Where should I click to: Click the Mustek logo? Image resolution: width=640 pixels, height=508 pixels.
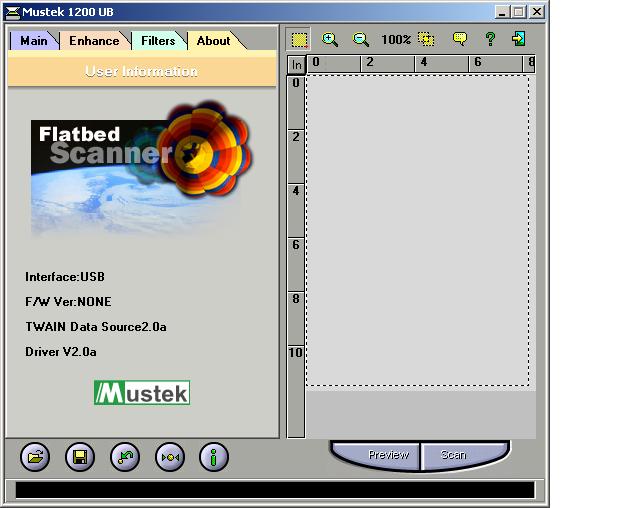142,393
